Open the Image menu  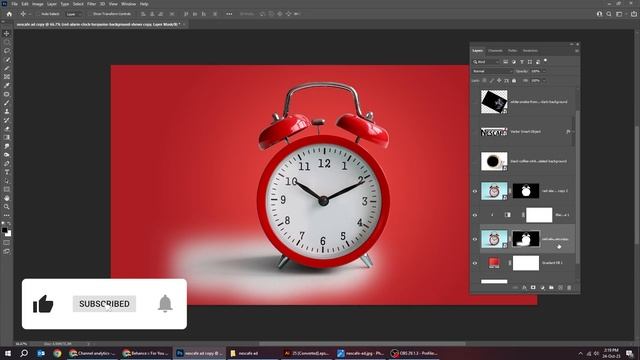pyautogui.click(x=38, y=4)
